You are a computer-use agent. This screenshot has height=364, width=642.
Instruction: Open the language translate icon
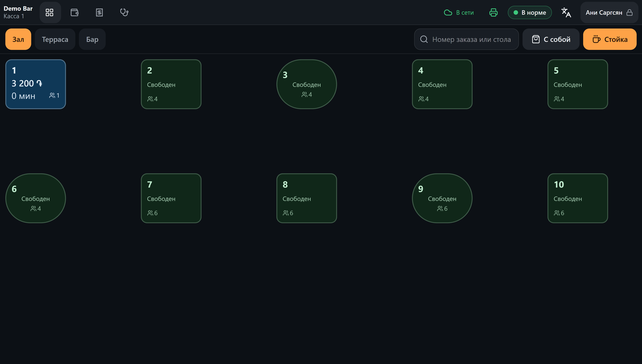(566, 12)
